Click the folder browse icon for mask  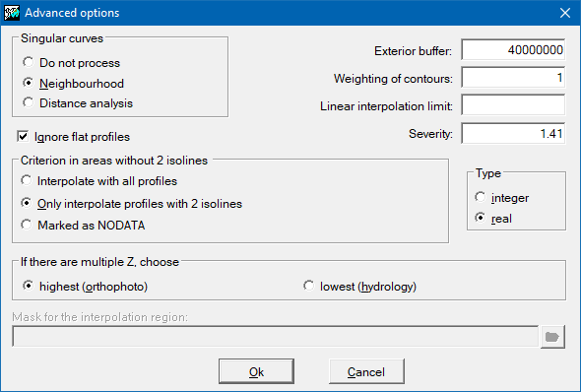click(x=552, y=337)
